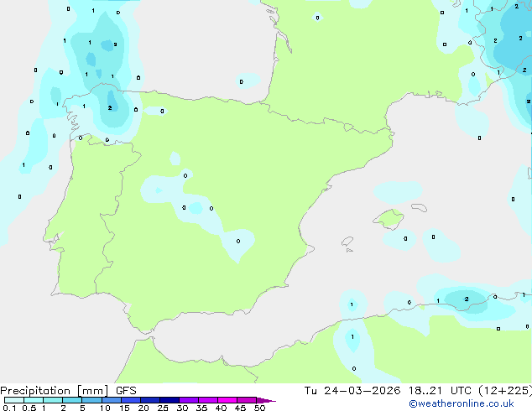Image resolution: width=532 pixels, height=411 pixels.
Task: Pick the 40–45 mm magenta legend swatch
Action: (x=227, y=400)
